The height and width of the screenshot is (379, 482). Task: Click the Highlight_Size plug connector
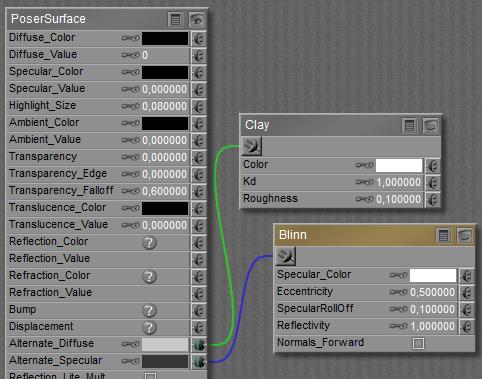pos(199,106)
